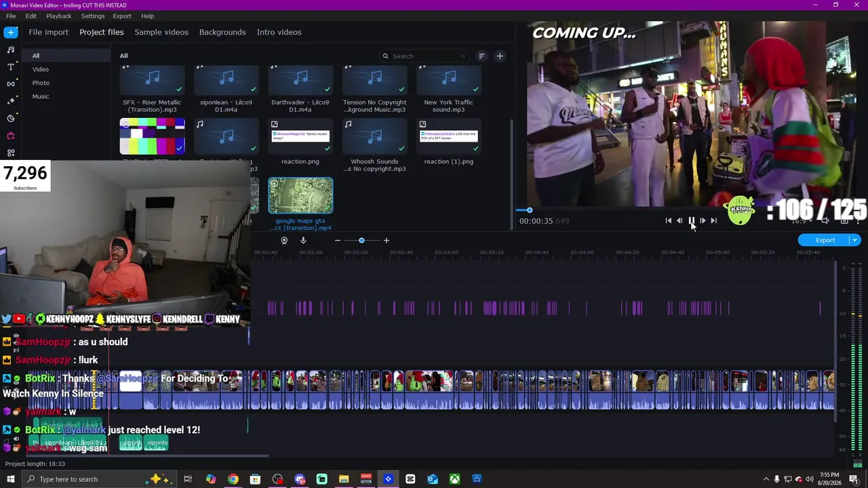Viewport: 868px width, 488px height.
Task: Show hidden system tray icons chevron
Action: pyautogui.click(x=766, y=479)
